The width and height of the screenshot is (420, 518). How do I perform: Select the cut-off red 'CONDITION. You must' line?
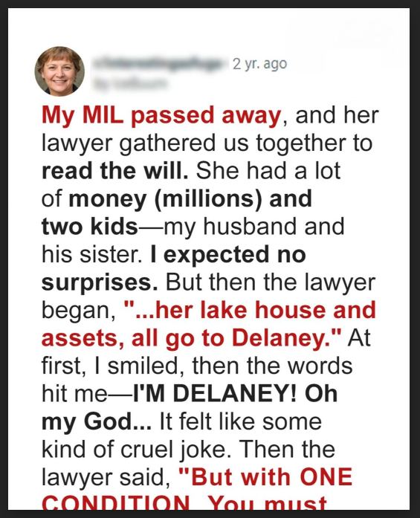pyautogui.click(x=184, y=502)
